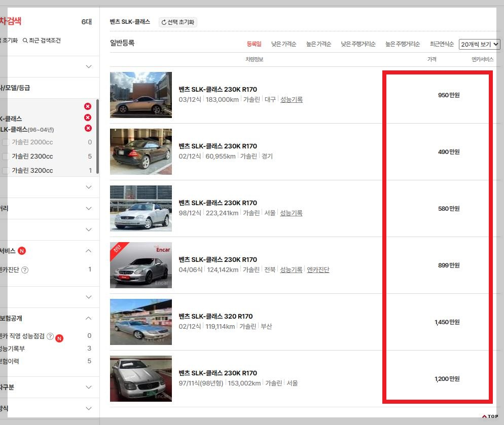The height and width of the screenshot is (425, 504).
Task: Open 성능기록 link for 183,000km car
Action: click(x=292, y=100)
